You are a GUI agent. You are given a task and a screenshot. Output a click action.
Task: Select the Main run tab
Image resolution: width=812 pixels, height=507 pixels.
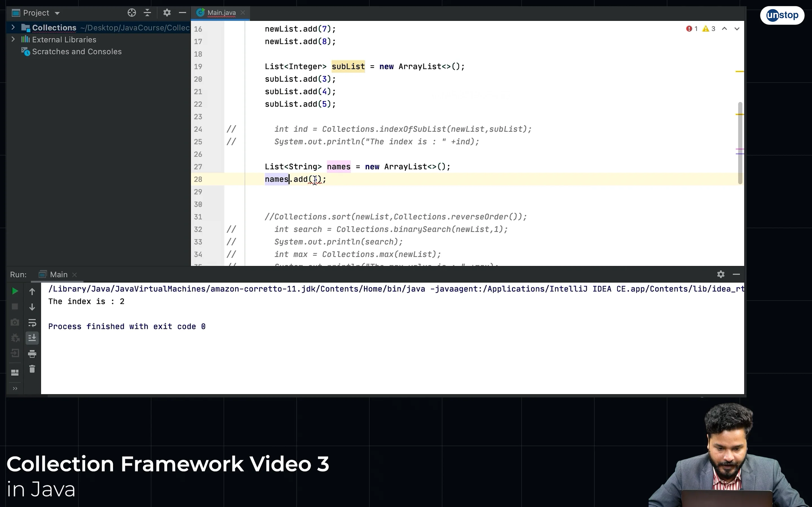(x=58, y=274)
